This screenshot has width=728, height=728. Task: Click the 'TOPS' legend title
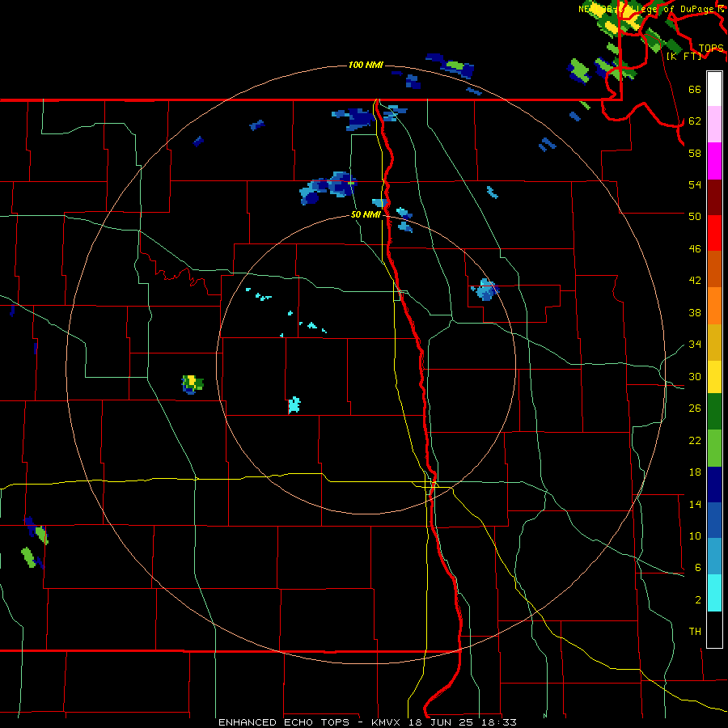711,49
